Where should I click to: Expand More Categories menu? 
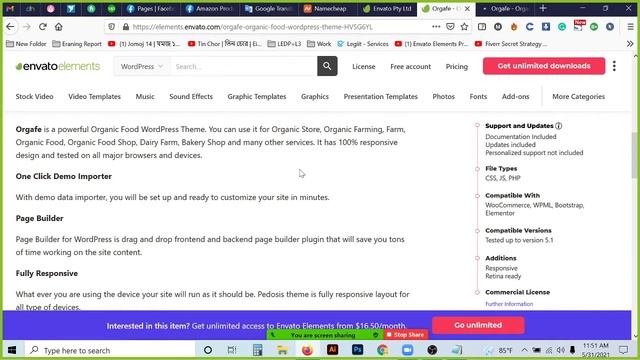578,97
